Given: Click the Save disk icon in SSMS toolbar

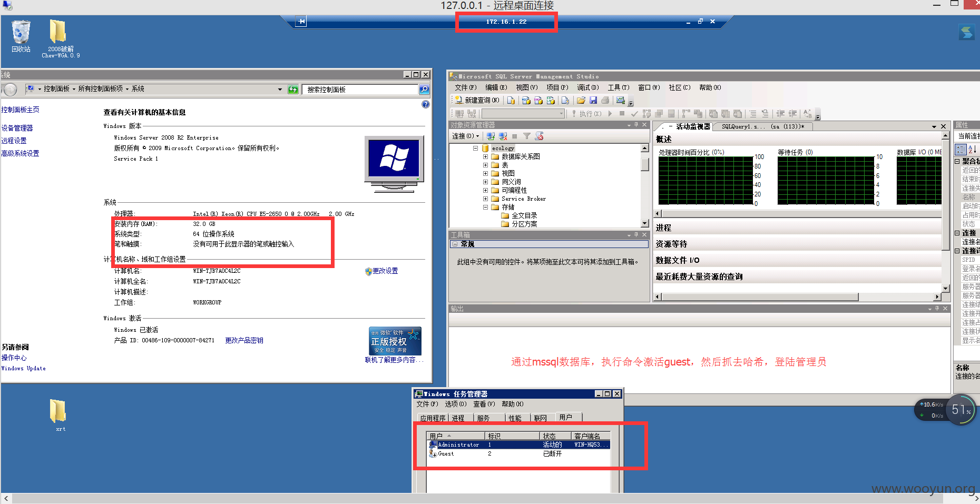Looking at the screenshot, I should [593, 100].
